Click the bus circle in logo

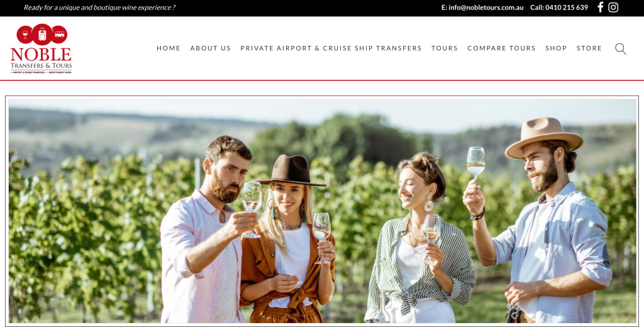[x=60, y=35]
